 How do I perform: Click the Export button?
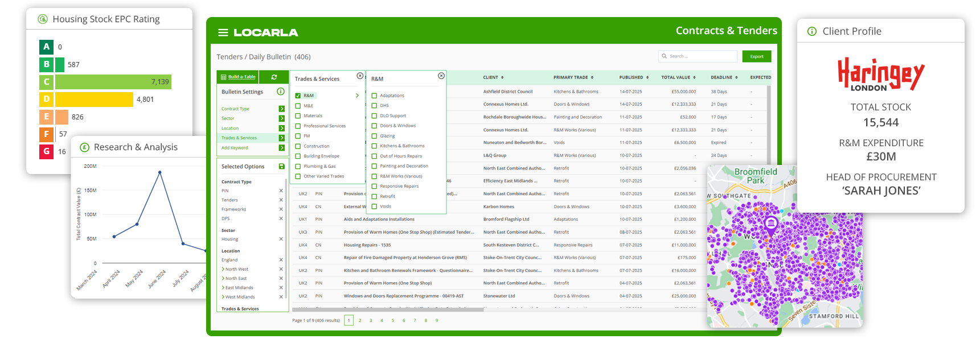click(x=757, y=56)
